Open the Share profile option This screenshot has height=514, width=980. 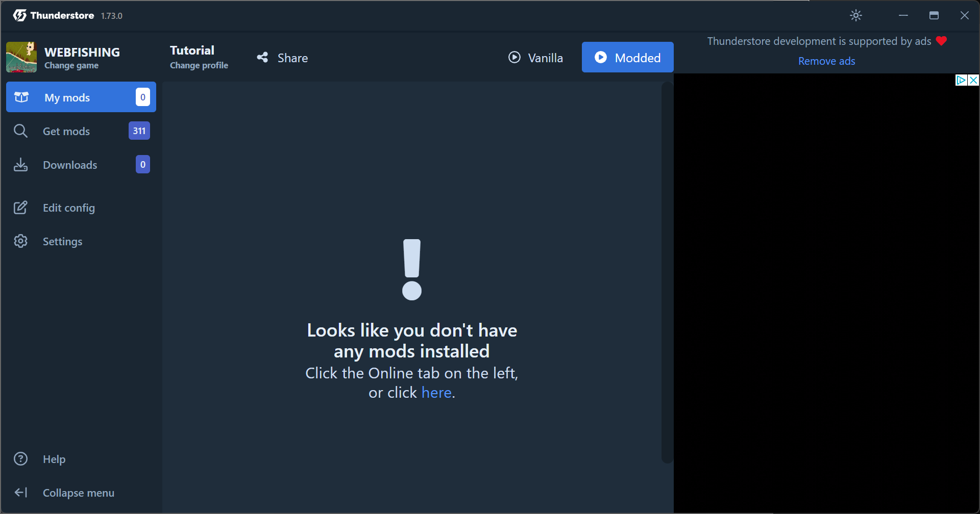(x=282, y=58)
